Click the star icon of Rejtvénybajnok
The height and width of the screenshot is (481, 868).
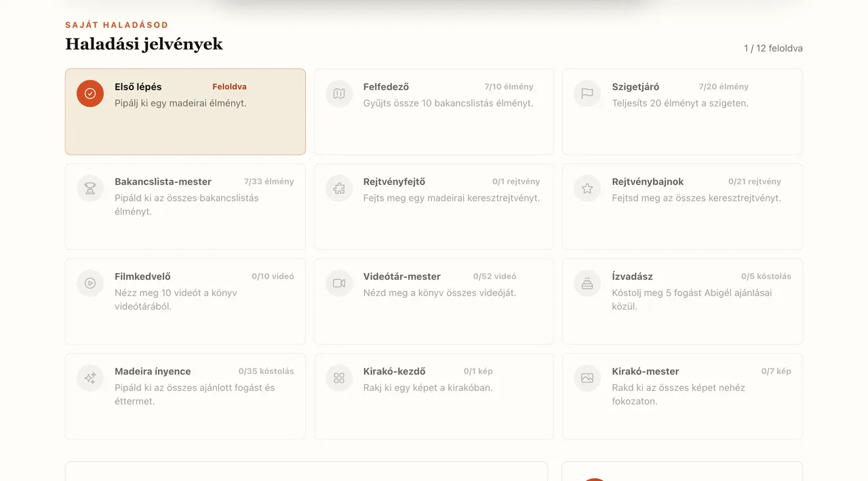(587, 188)
